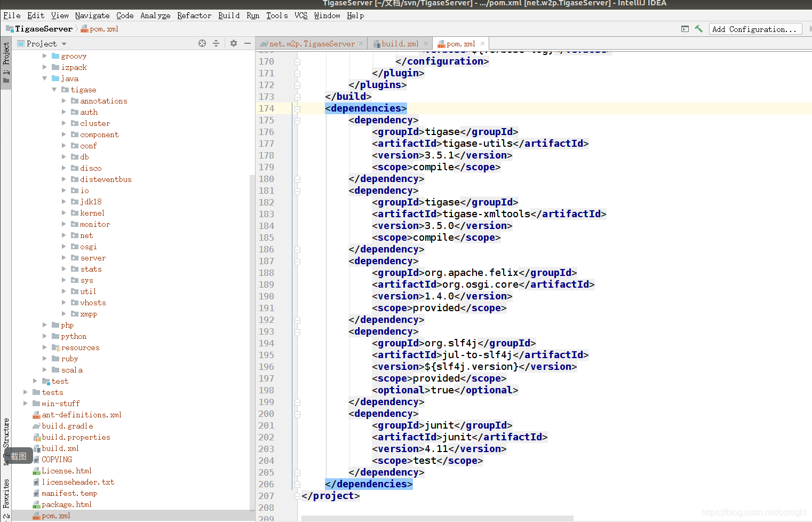Toggle the 1: Project tool window button
The height and width of the screenshot is (522, 812).
coord(6,63)
